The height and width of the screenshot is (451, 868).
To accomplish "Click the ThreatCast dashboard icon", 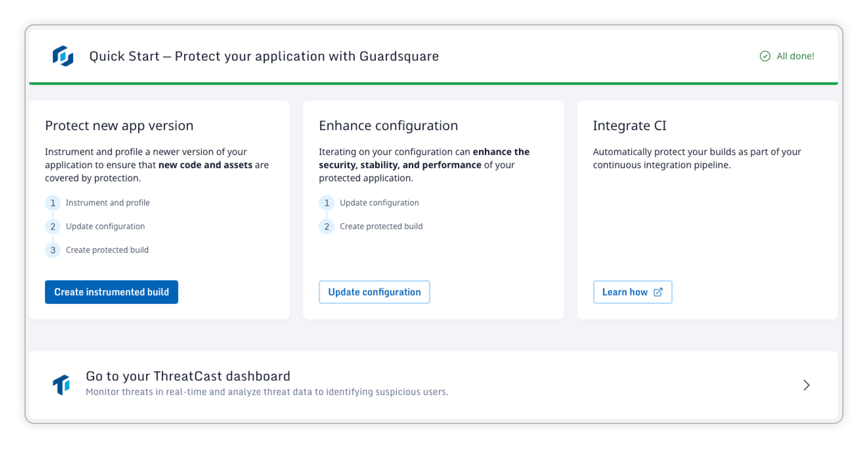I will [62, 384].
